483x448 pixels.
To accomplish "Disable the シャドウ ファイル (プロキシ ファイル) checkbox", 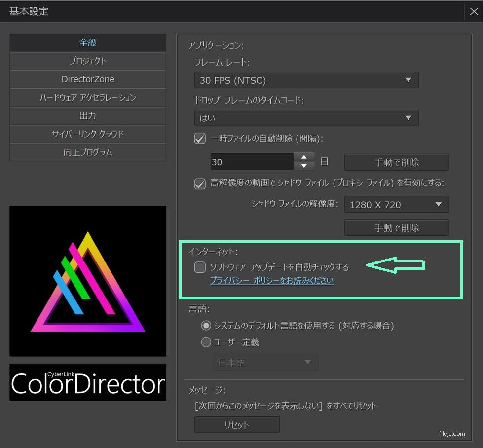I will point(200,184).
